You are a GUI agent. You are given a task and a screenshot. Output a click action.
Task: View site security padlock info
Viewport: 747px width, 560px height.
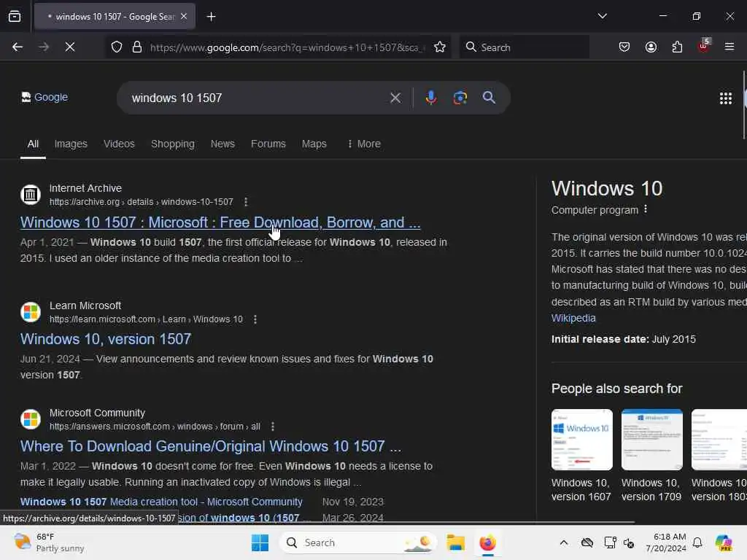[x=137, y=47]
